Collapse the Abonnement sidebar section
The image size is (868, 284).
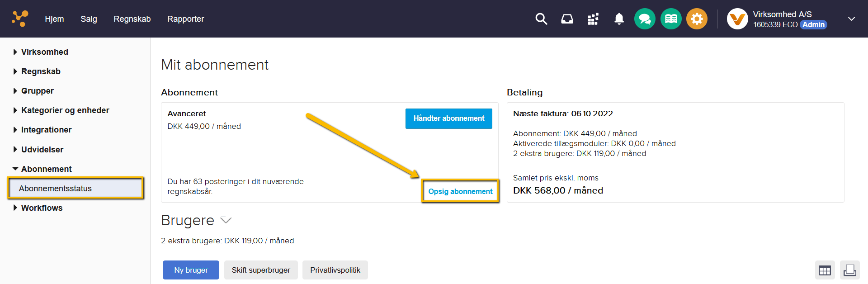coord(46,169)
